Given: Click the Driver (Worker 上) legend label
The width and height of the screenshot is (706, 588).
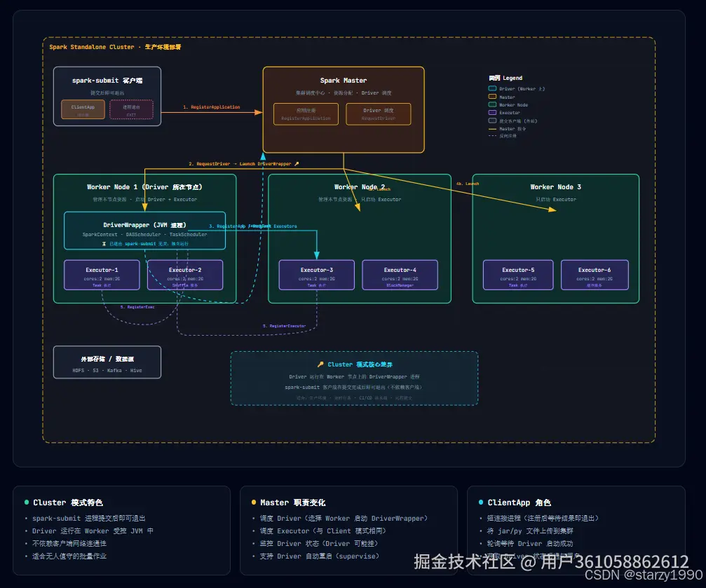Looking at the screenshot, I should click(522, 89).
